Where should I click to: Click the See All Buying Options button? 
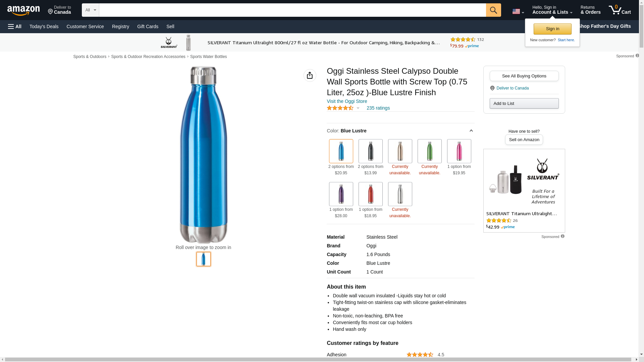pos(524,76)
